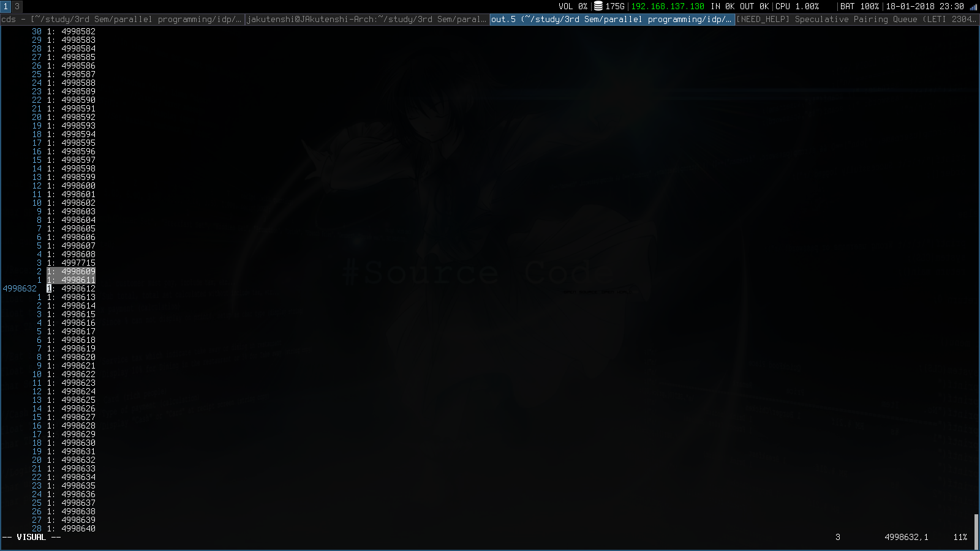Image resolution: width=980 pixels, height=551 pixels.
Task: Click the VOL 0% volume indicator
Action: 573,6
